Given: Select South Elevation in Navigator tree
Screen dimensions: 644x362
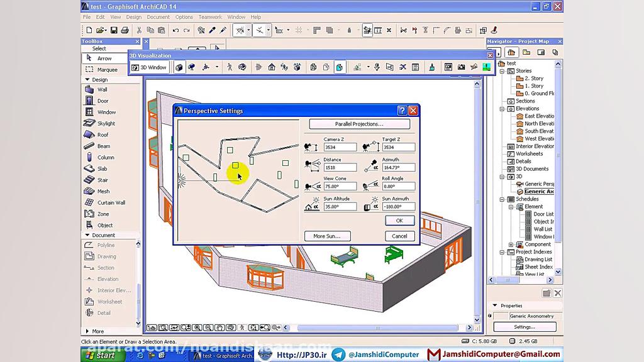Looking at the screenshot, I should 539,131.
